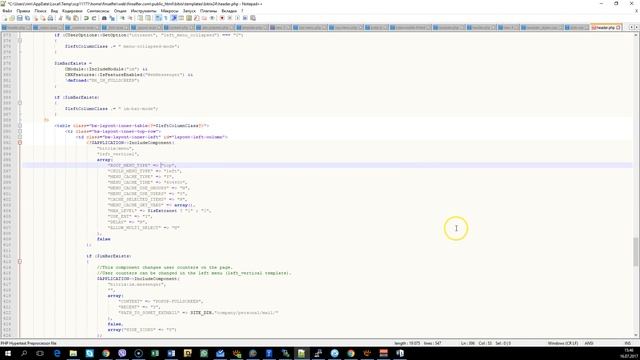This screenshot has width=640, height=360.
Task: Close the header.php tab
Action: click(618, 27)
